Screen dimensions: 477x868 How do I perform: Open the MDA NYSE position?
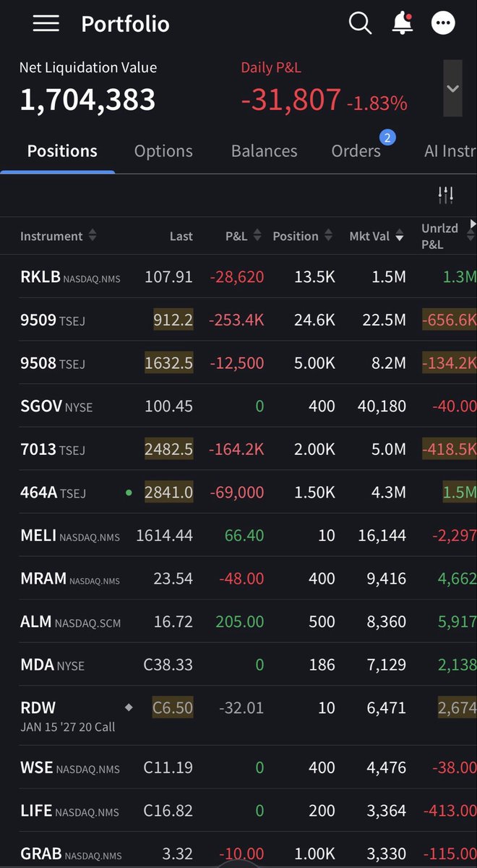(239, 665)
